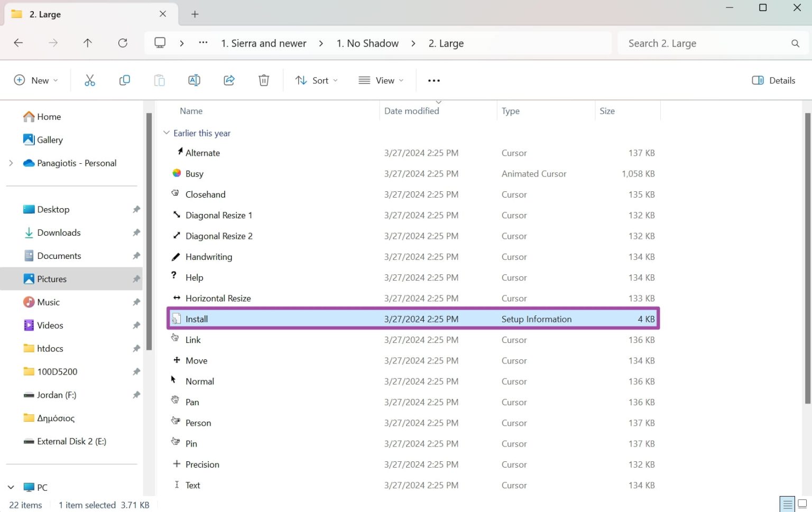
Task: Click the Share icon
Action: pyautogui.click(x=229, y=80)
